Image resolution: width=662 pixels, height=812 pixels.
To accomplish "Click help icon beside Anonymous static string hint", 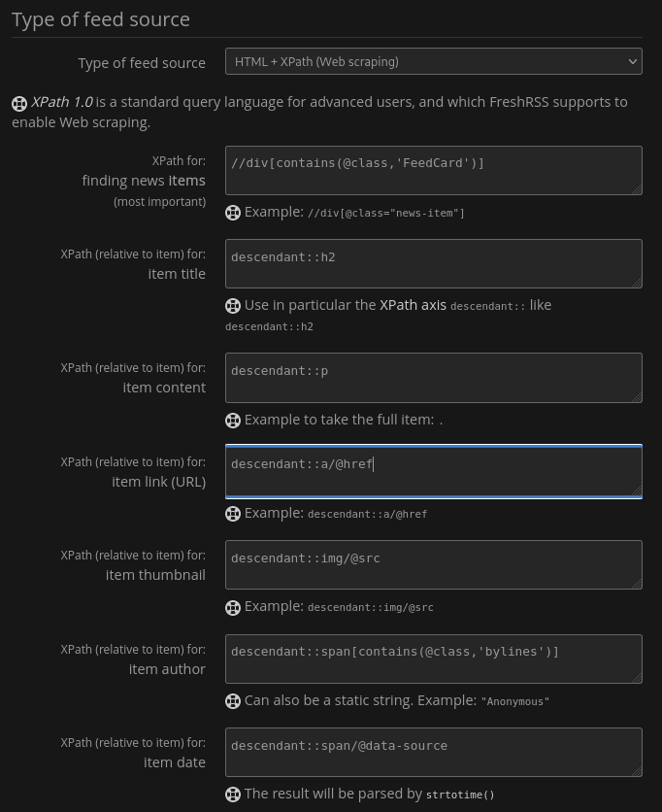I will pyautogui.click(x=233, y=701).
